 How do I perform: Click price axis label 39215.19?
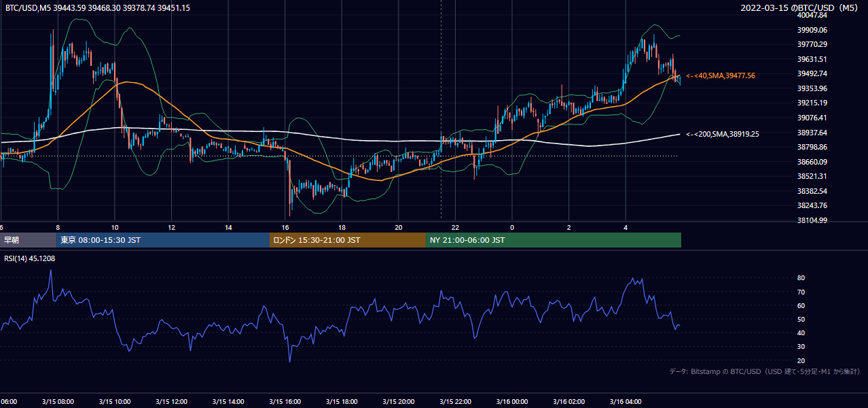(x=812, y=103)
